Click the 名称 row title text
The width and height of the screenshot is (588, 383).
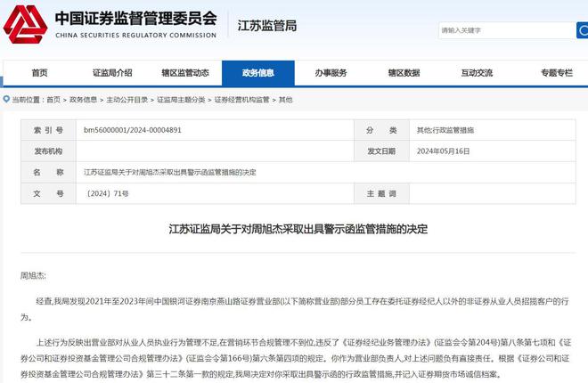[x=170, y=173]
